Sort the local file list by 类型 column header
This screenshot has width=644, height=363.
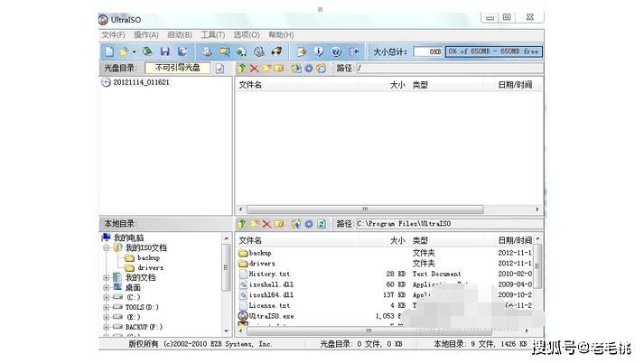pos(420,240)
